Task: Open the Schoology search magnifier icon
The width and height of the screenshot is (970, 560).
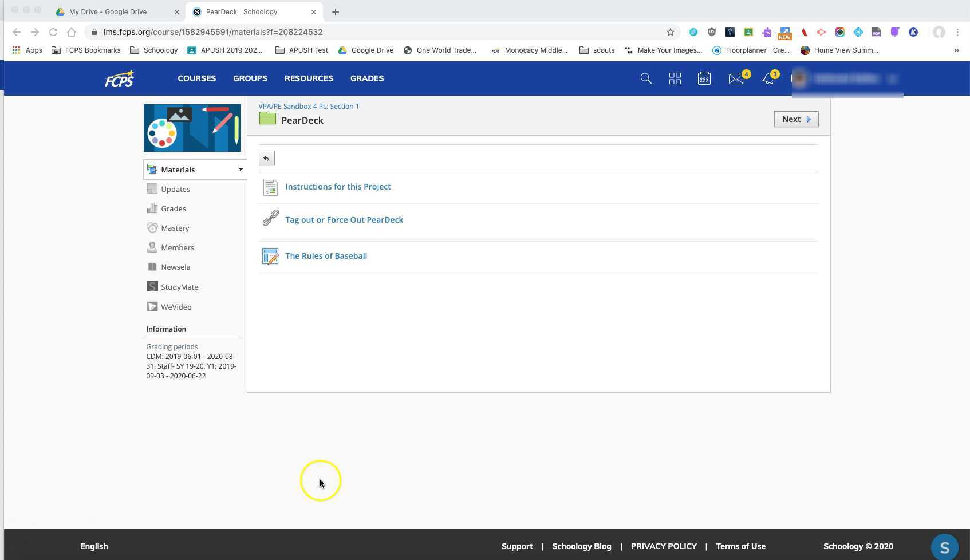Action: (646, 78)
